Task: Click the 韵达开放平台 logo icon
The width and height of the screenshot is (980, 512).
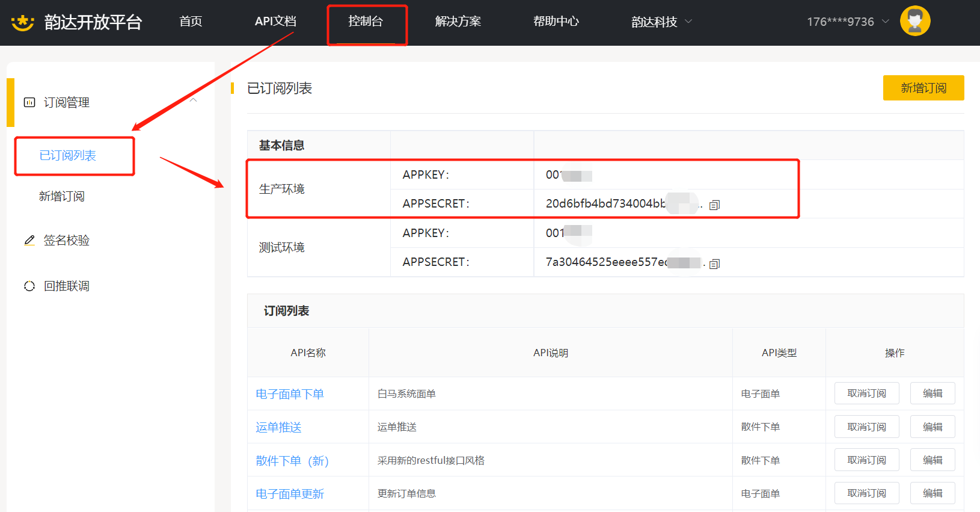Action: coord(23,22)
